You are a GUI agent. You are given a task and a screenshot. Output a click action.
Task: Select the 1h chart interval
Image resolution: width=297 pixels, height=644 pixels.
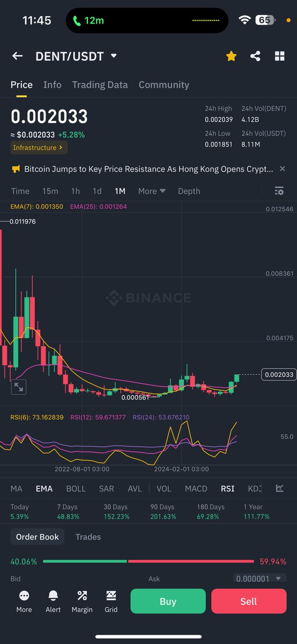click(x=76, y=191)
